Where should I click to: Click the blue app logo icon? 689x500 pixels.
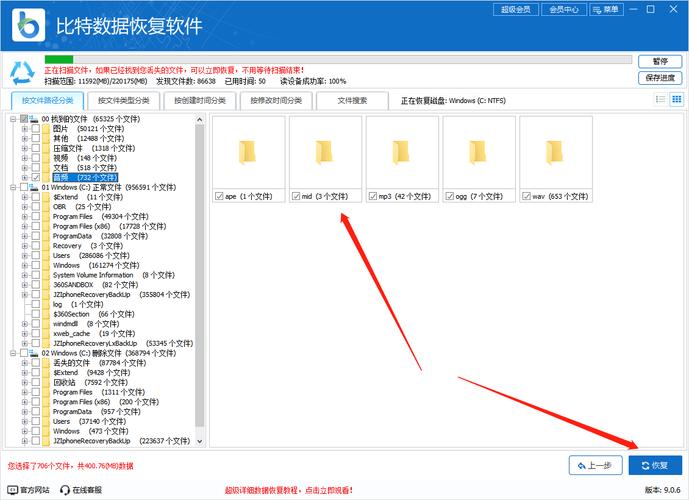(x=28, y=25)
